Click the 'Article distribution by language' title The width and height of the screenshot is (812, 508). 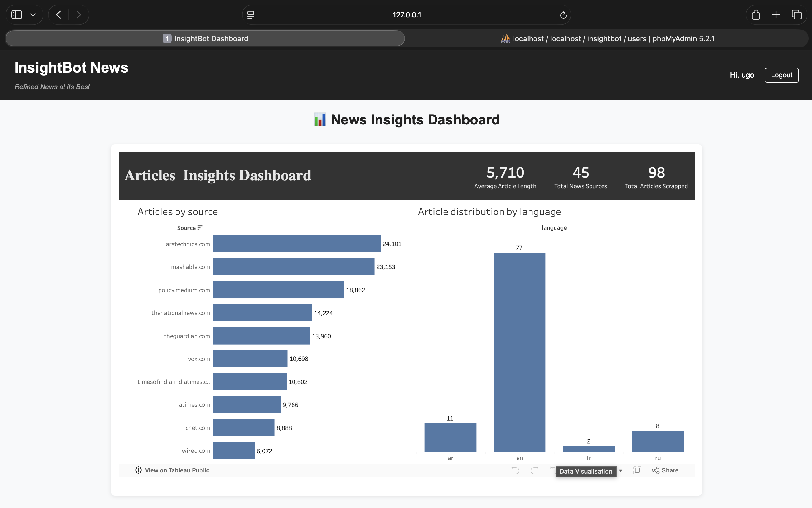click(489, 212)
